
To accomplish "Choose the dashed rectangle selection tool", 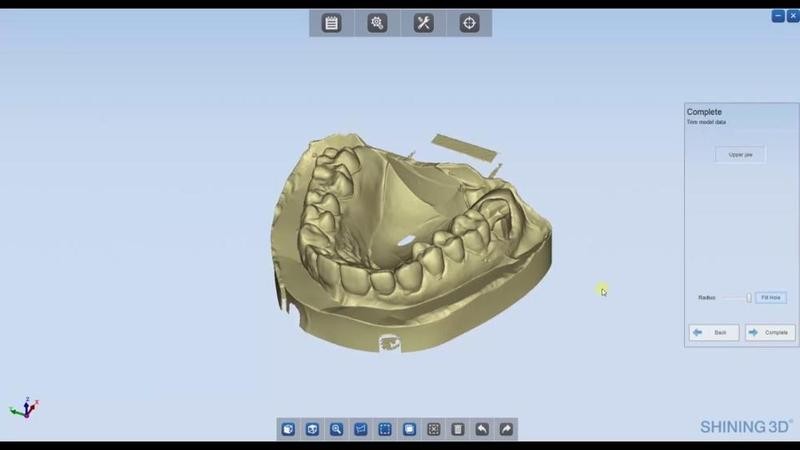I will point(385,429).
